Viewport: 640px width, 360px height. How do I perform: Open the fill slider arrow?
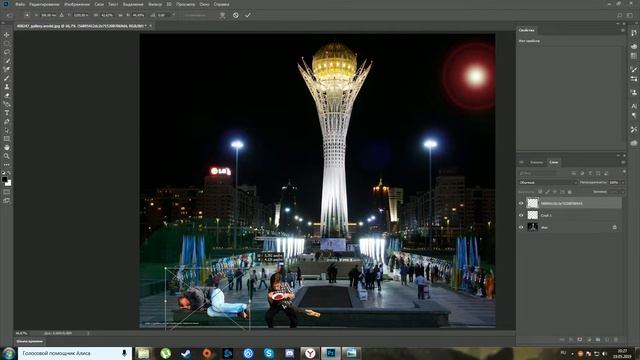tap(622, 191)
